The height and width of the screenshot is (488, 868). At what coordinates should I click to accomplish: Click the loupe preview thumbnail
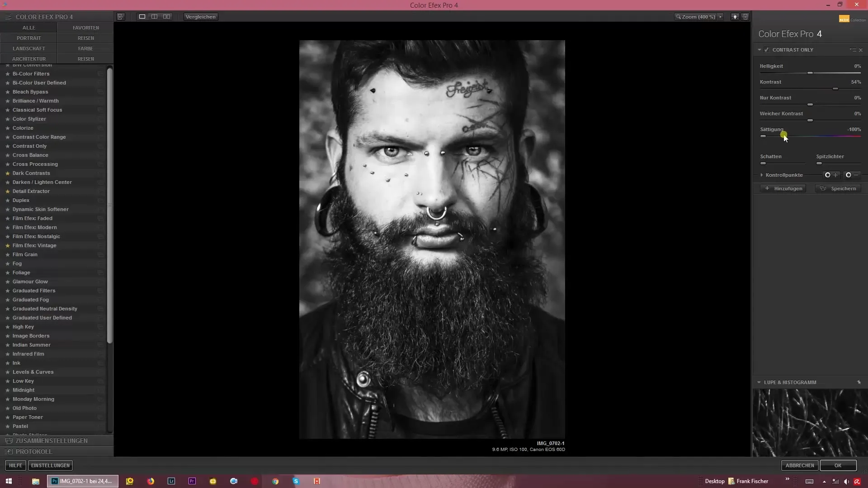(x=810, y=422)
